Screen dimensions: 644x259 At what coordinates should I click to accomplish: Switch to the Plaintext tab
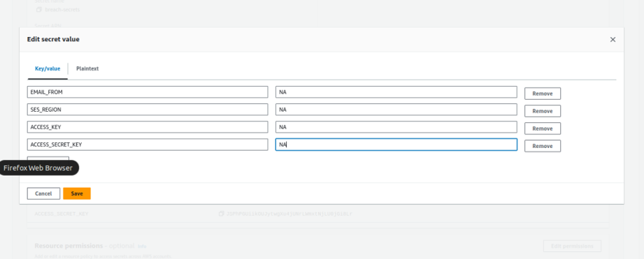pos(87,68)
